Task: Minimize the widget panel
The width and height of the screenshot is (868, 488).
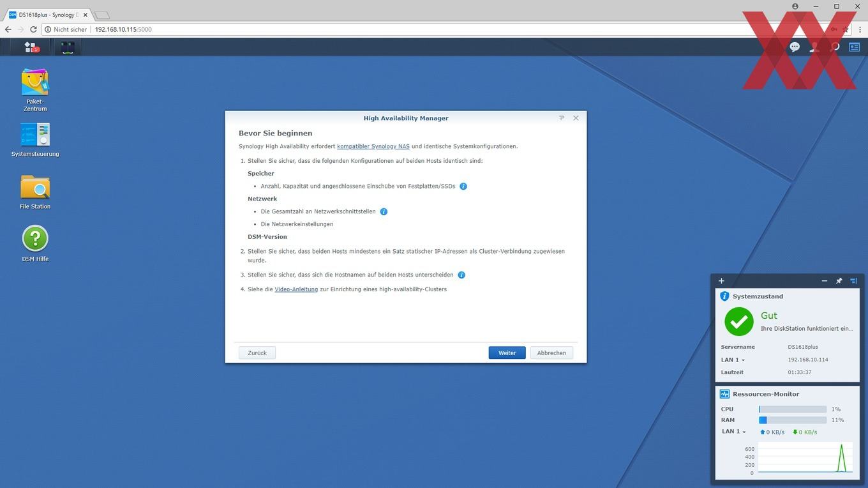Action: [x=824, y=280]
